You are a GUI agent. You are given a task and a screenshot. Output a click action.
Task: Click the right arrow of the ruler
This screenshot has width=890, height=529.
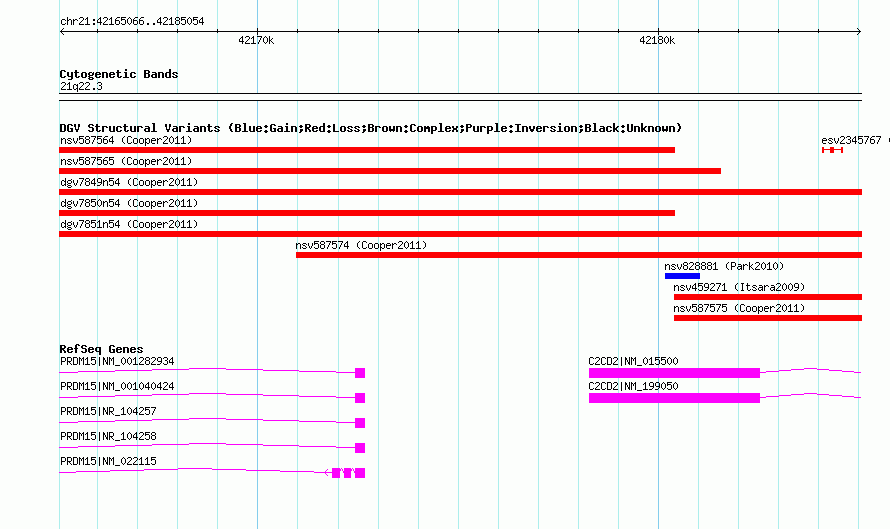click(x=859, y=31)
